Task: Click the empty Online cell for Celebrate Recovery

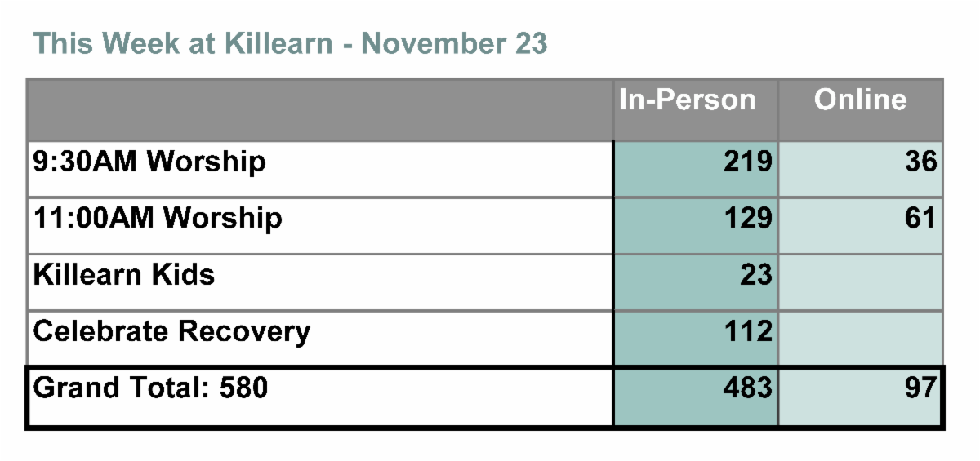Action: pos(860,338)
